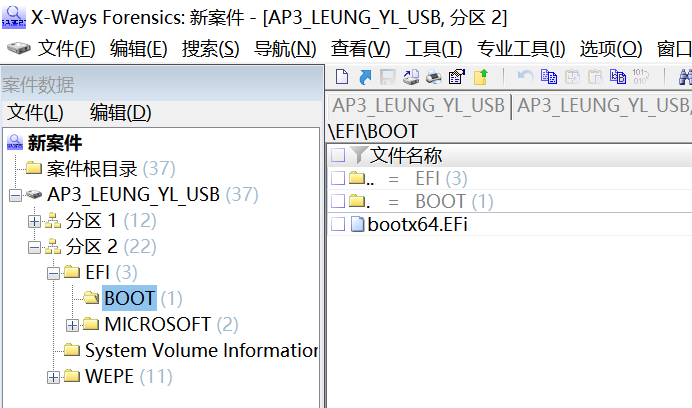Screen dimensions: 692x408
Task: Expand the 分区 1 tree node
Action: coord(34,221)
